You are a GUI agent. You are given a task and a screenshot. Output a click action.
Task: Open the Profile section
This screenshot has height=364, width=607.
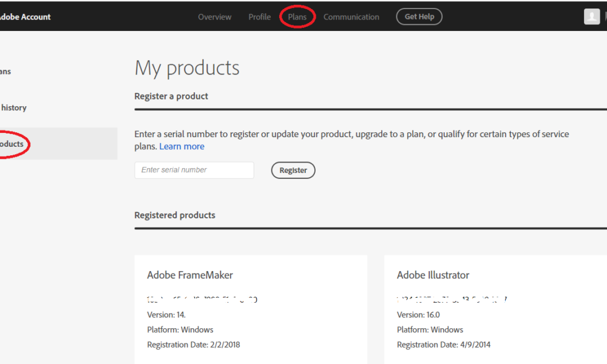(x=259, y=17)
